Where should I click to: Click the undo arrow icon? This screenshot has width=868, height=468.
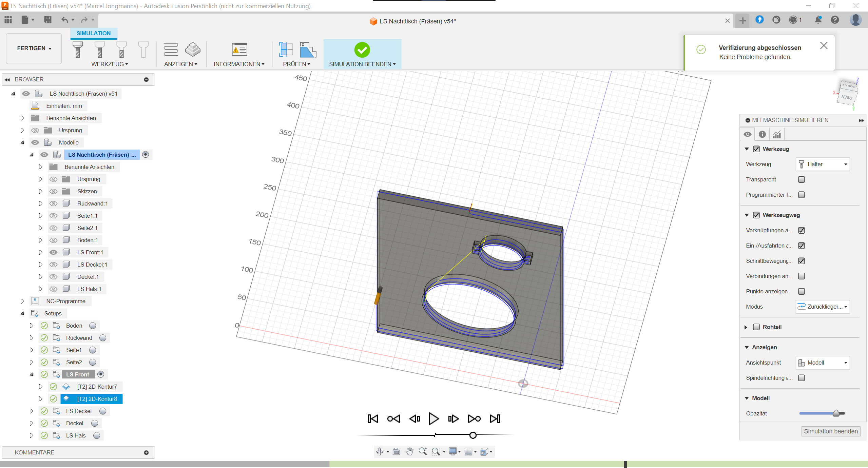pyautogui.click(x=64, y=20)
